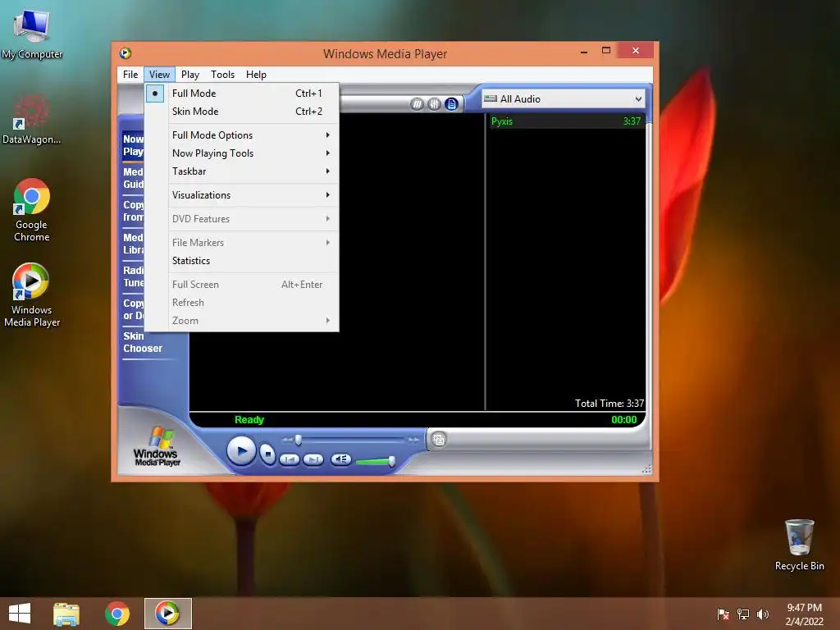Choose Statistics from the View menu

click(x=242, y=260)
